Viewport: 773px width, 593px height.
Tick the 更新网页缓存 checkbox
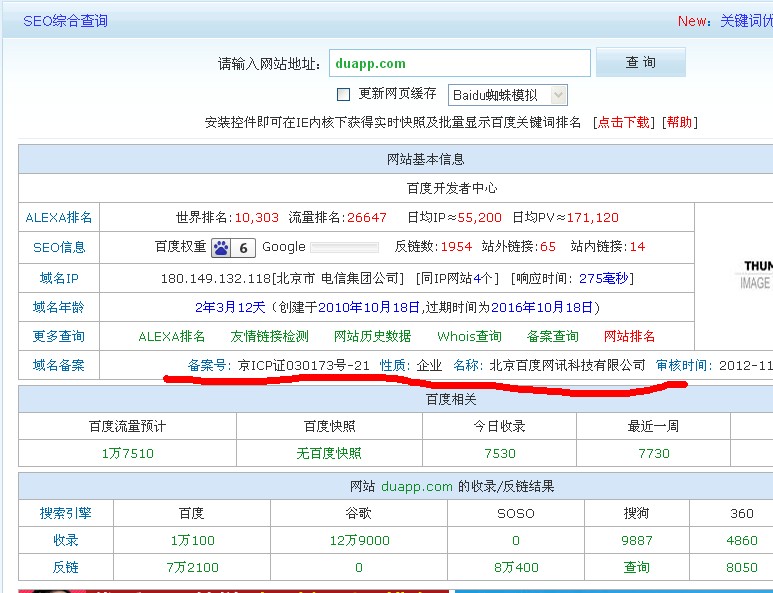(x=343, y=94)
